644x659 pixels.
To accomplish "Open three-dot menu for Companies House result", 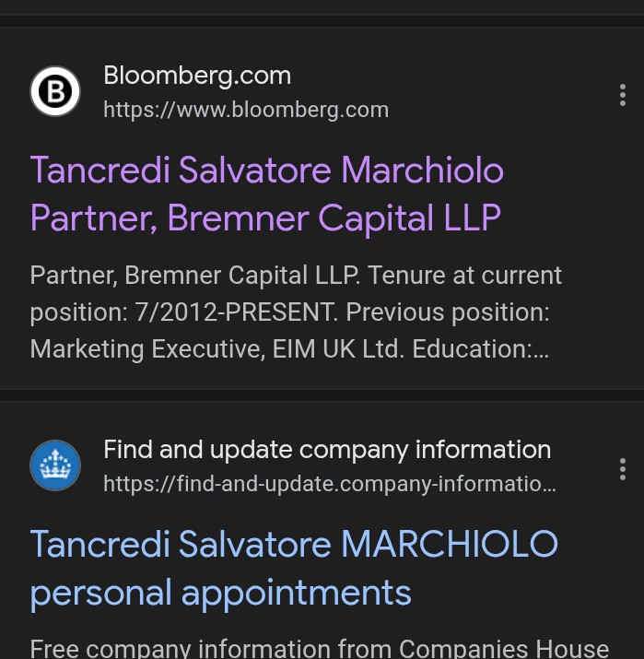I will 623,468.
